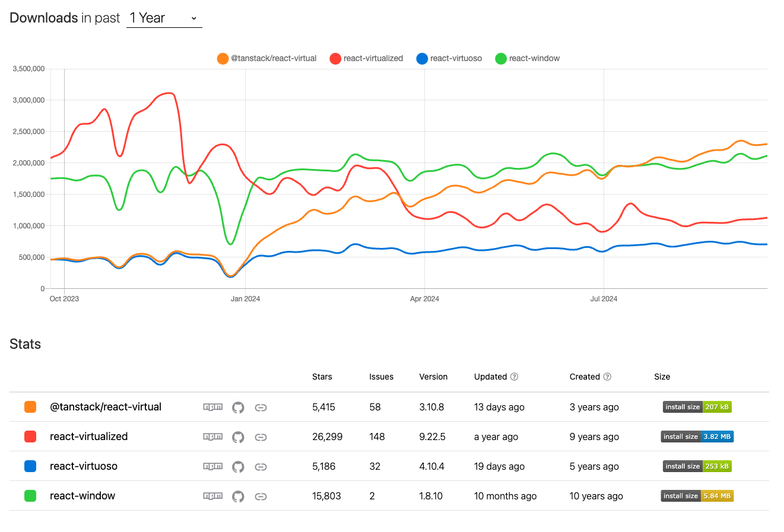Click the 3,500,000 y-axis label
The image size is (784, 532).
point(28,69)
